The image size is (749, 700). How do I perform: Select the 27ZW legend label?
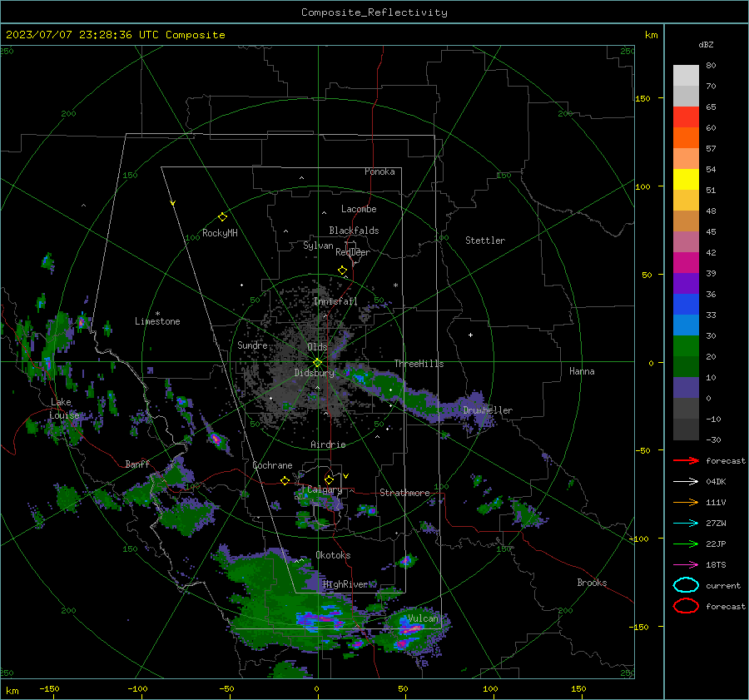click(716, 524)
